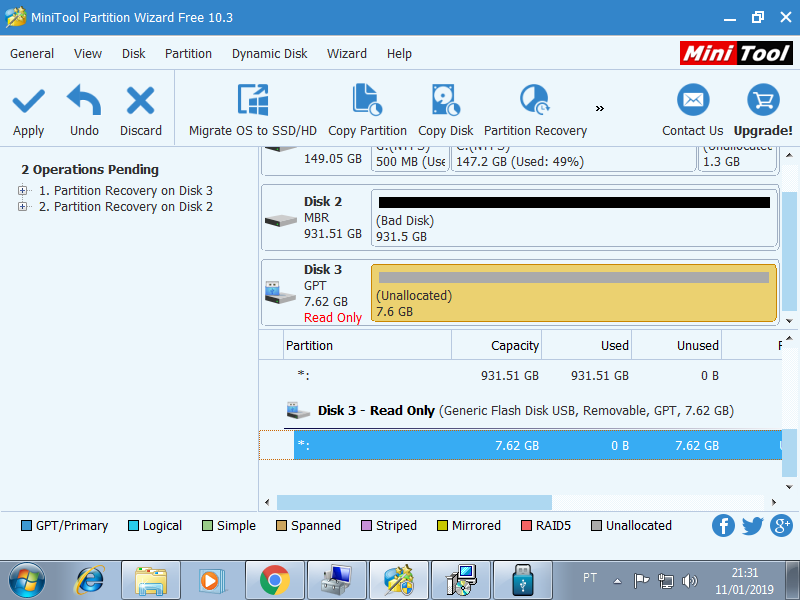Select the highlighted 7.62 GB partition row
The image size is (800, 600).
pos(520,445)
